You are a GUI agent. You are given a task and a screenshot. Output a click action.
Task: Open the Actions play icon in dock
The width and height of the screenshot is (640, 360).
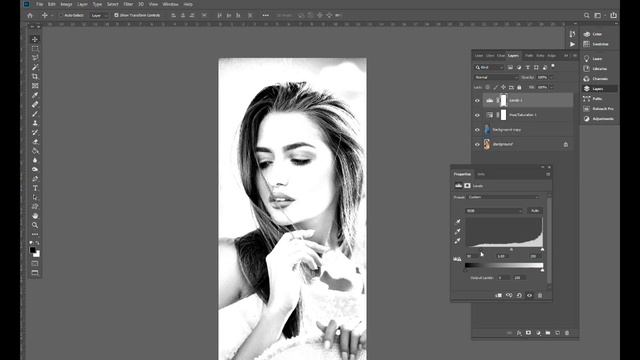[572, 44]
